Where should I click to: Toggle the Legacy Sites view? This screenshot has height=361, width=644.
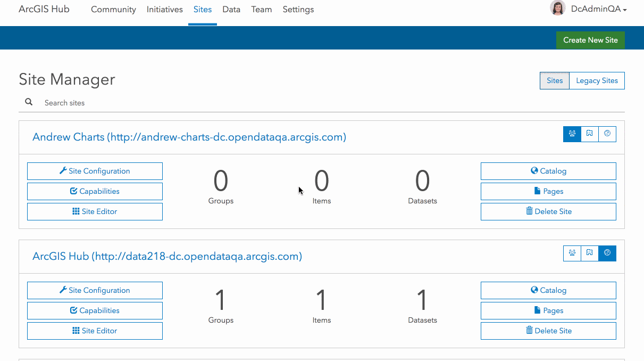pyautogui.click(x=597, y=80)
